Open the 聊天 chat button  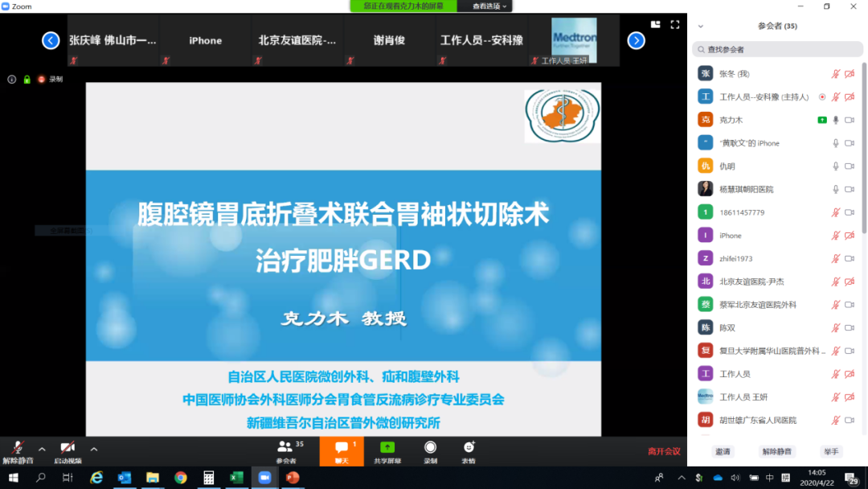tap(342, 447)
